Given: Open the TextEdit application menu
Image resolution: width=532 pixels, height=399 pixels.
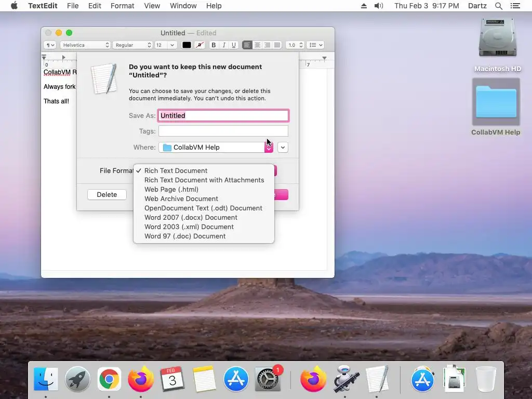Looking at the screenshot, I should [43, 6].
